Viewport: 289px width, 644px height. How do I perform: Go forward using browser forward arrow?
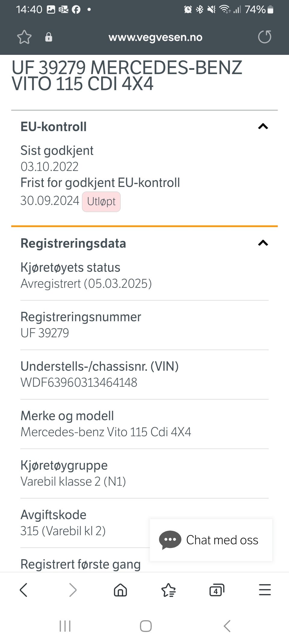point(73,590)
